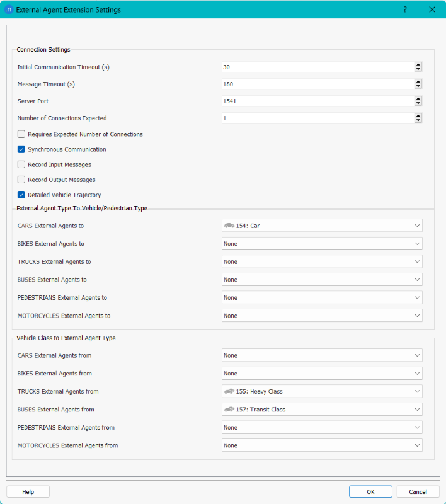Click the bus icon beside '157: Transit Class'

(229, 409)
